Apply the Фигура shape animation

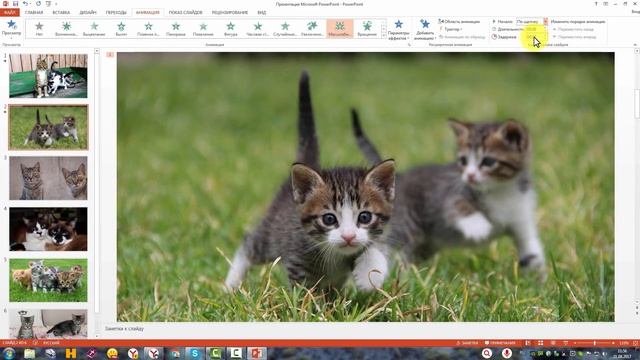tap(231, 29)
